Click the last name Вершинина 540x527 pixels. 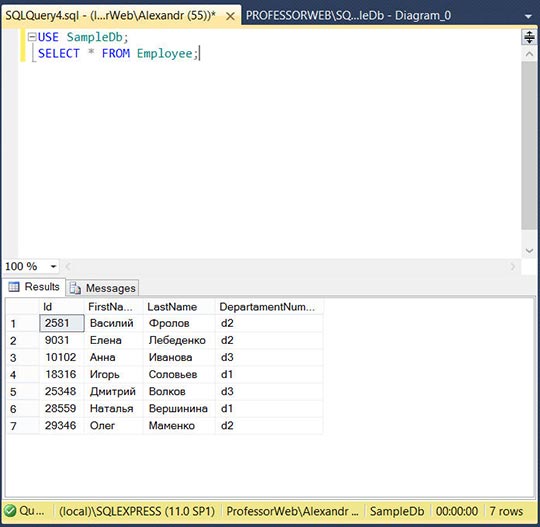[178, 409]
